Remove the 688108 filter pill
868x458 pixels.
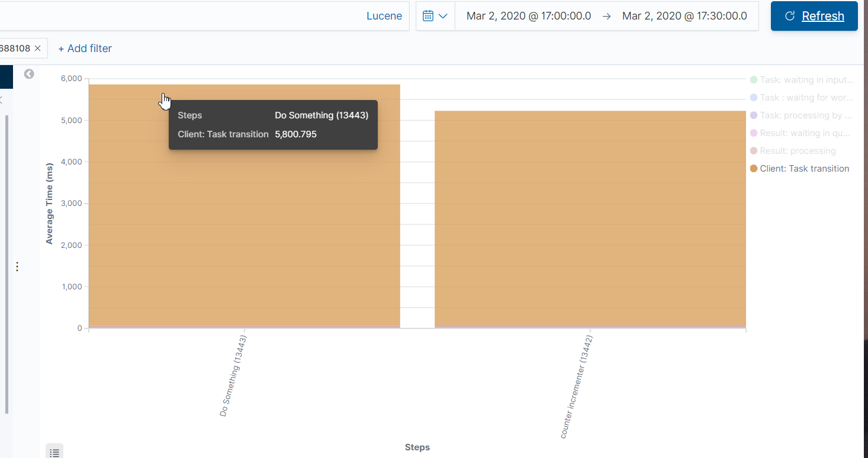tap(38, 49)
